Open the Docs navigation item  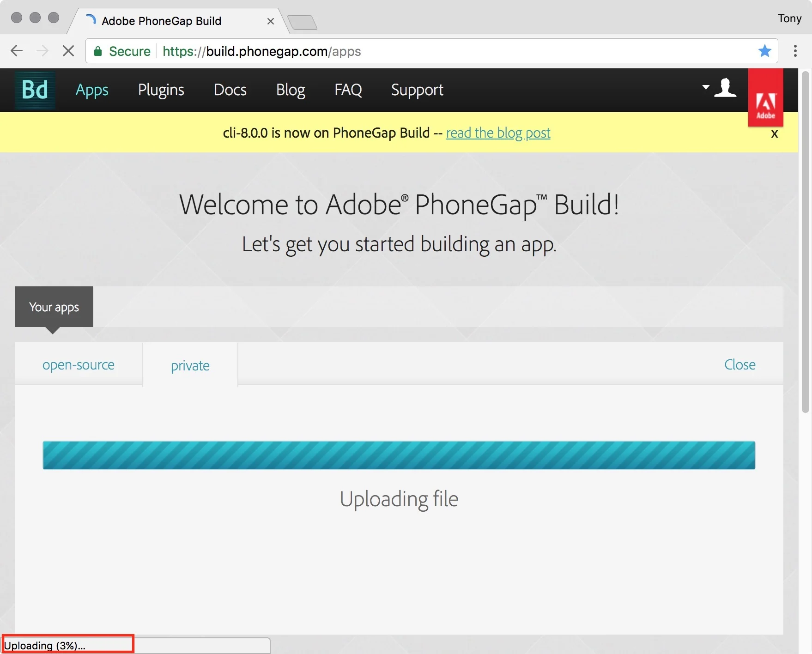click(x=230, y=90)
